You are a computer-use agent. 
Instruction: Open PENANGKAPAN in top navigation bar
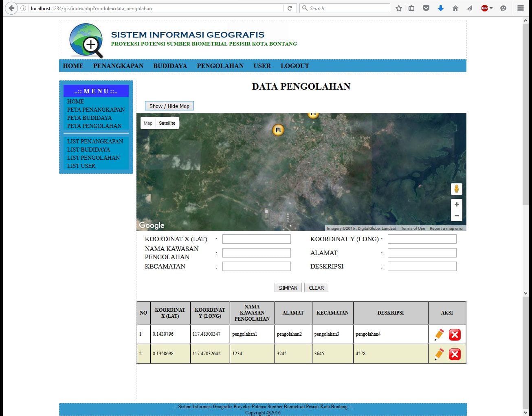118,66
